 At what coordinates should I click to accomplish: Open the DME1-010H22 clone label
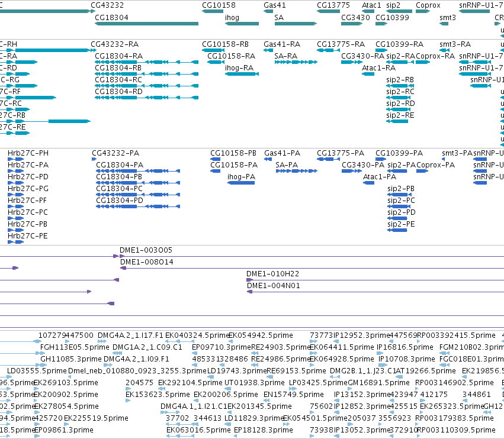click(272, 274)
